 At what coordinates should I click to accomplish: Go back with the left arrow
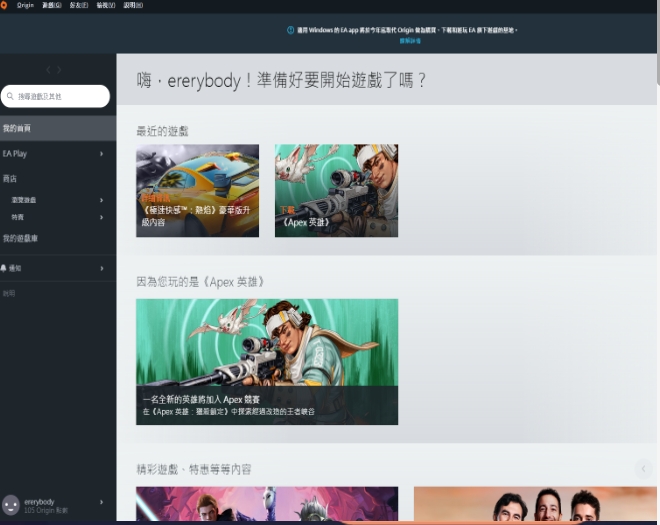(x=48, y=70)
